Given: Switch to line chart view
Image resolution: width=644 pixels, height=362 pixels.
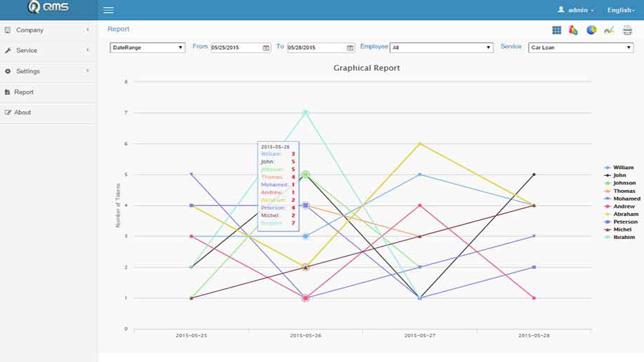Looking at the screenshot, I should [609, 30].
